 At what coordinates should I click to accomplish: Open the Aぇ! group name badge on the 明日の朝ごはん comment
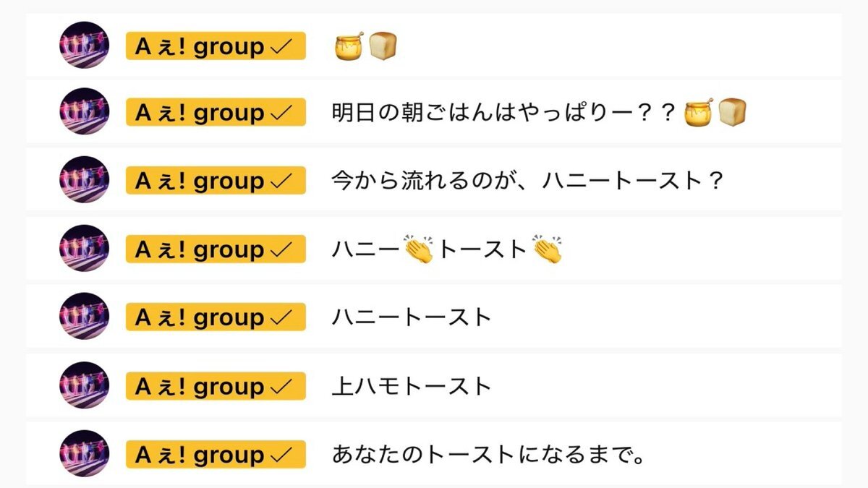click(x=215, y=114)
